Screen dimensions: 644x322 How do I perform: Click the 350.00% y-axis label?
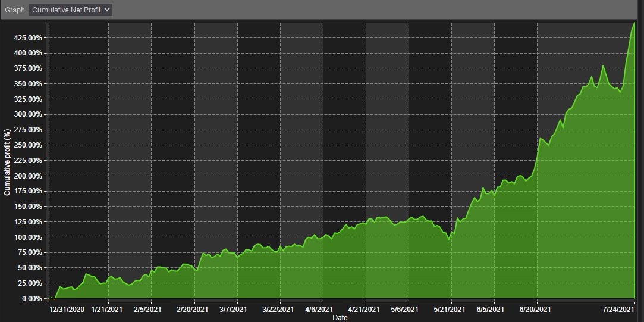(x=27, y=84)
